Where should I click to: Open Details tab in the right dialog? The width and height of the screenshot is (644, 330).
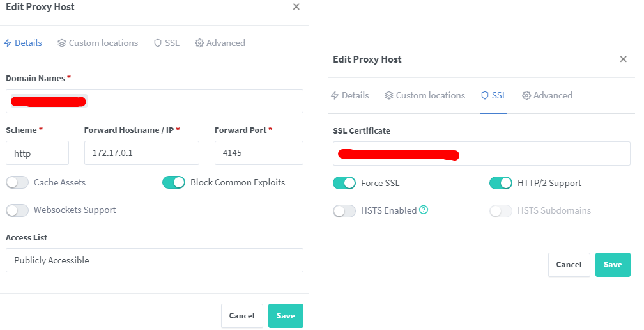coord(350,96)
